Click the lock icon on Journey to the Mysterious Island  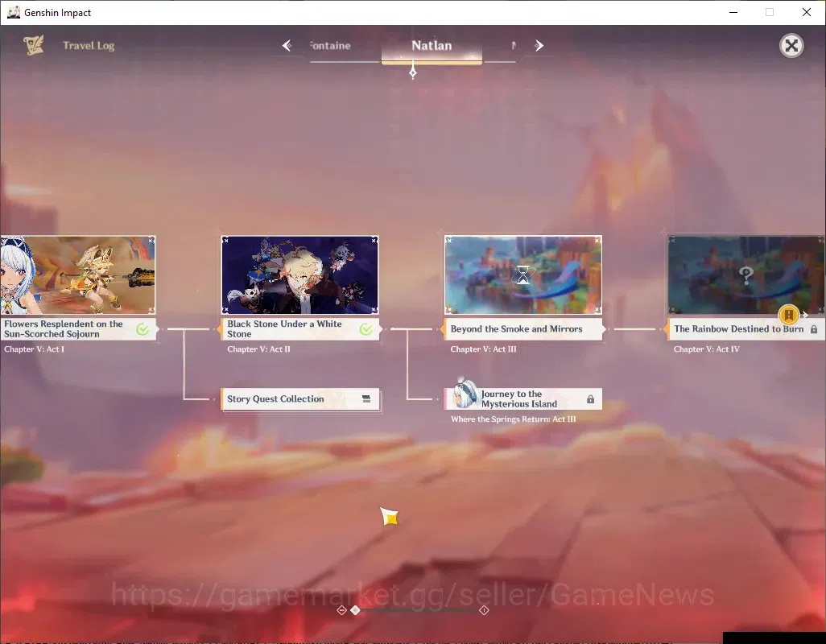click(x=591, y=399)
